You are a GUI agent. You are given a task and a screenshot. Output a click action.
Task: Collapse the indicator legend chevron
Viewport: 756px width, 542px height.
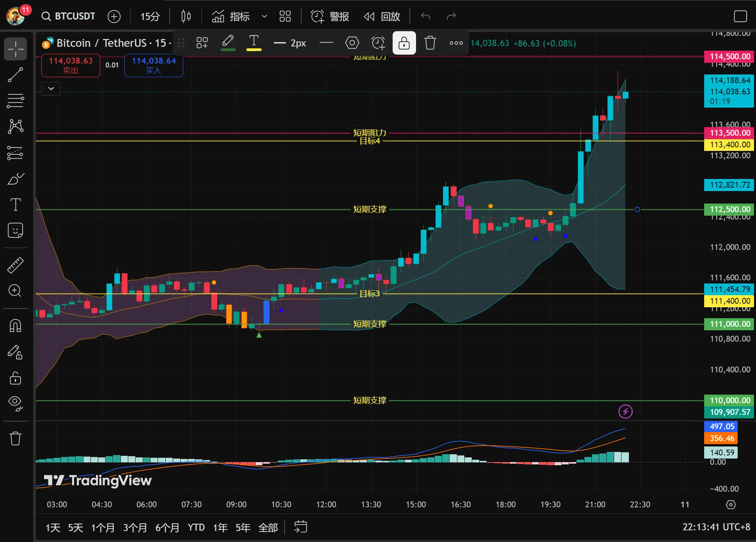click(51, 89)
